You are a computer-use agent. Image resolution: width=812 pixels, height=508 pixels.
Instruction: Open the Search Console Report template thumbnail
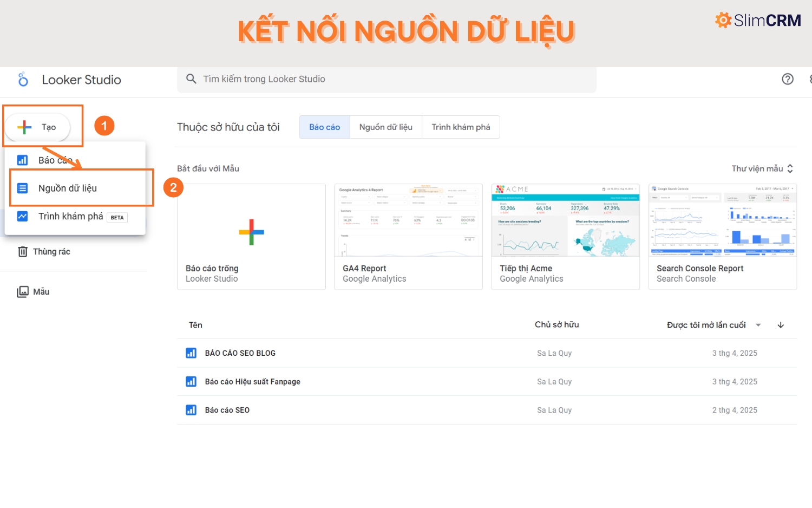(x=722, y=220)
